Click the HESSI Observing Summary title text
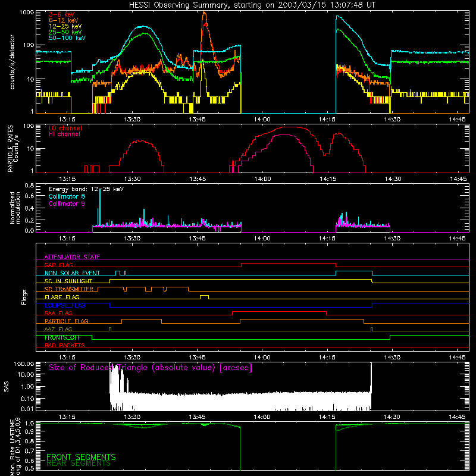The height and width of the screenshot is (476, 476). [252, 5]
